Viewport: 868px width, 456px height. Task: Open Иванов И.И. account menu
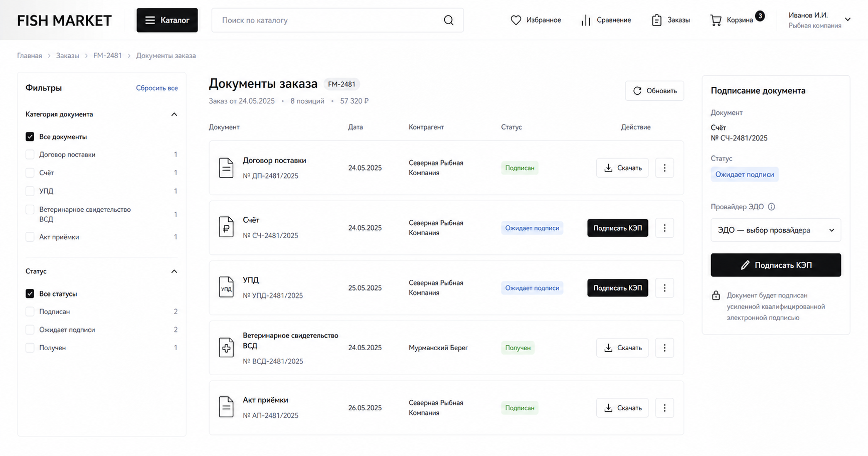coord(819,20)
